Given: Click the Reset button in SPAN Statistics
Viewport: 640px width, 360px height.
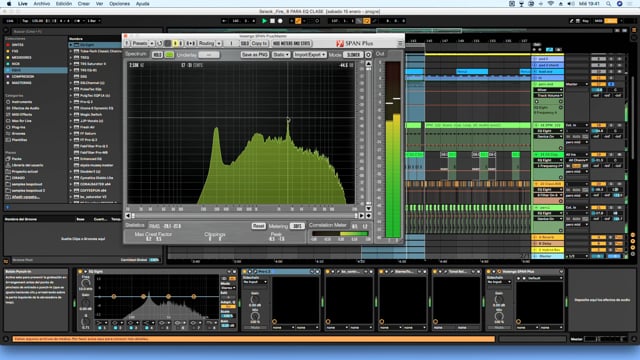Looking at the screenshot, I should tap(258, 226).
